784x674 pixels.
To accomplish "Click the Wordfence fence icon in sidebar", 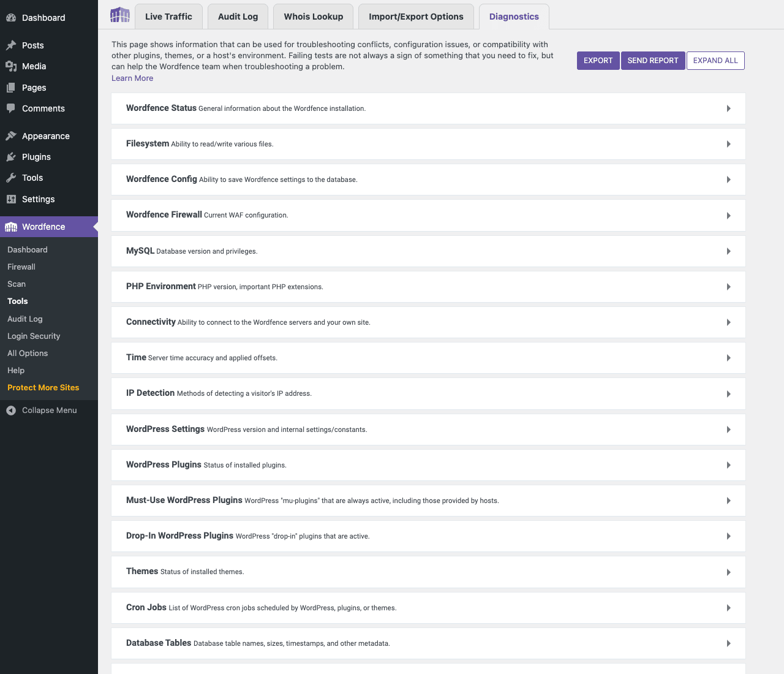I will click(11, 227).
